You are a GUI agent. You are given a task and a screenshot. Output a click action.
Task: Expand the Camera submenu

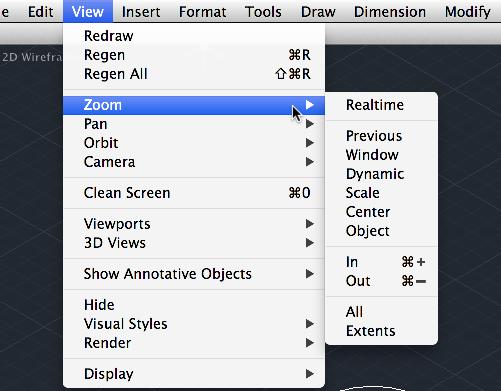194,162
